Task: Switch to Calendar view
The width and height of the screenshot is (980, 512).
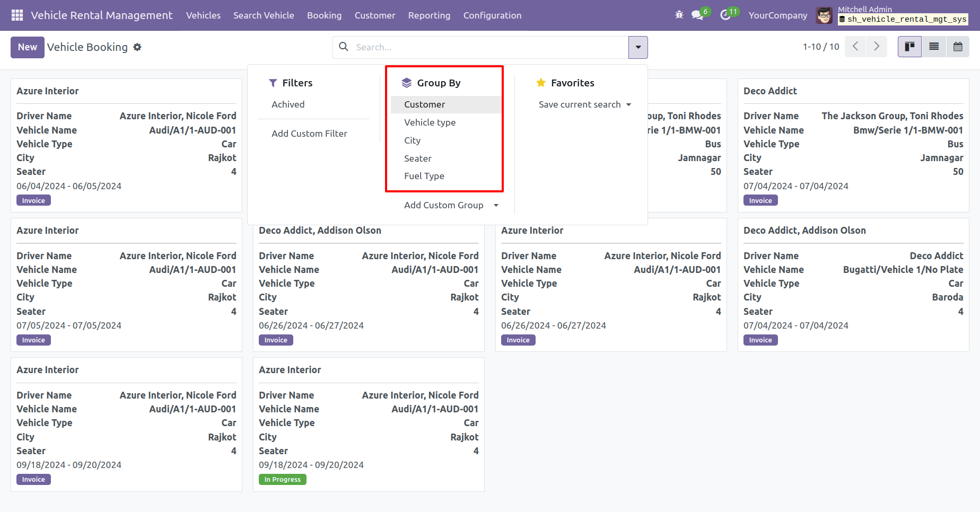Action: [958, 47]
